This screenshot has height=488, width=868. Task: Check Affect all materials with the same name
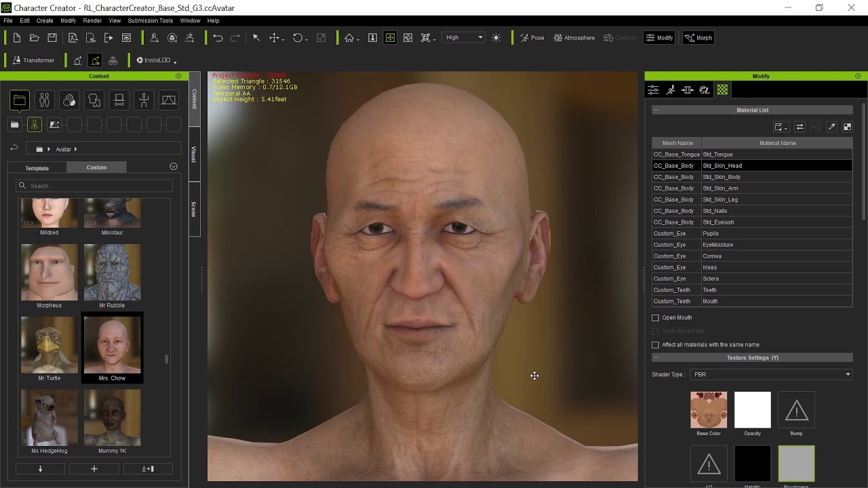[x=655, y=345]
